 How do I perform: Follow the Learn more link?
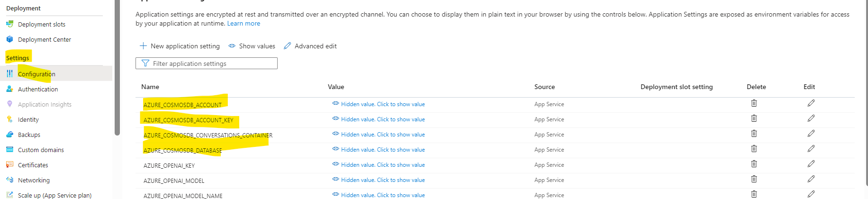coord(244,23)
